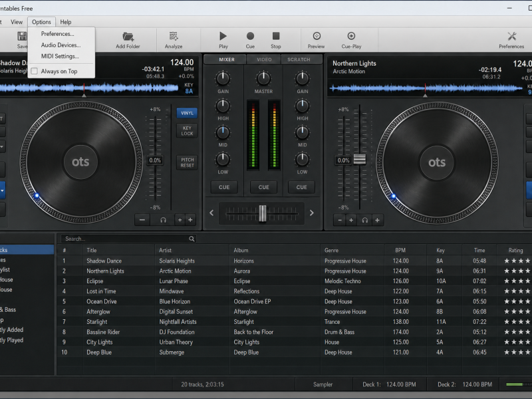Click the crossfader right arrow
The height and width of the screenshot is (399, 532).
coord(311,213)
